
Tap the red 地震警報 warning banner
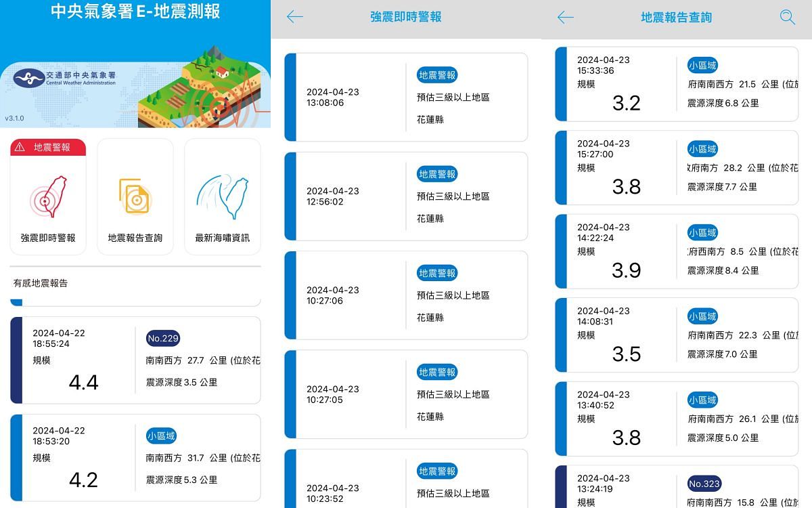[x=48, y=147]
